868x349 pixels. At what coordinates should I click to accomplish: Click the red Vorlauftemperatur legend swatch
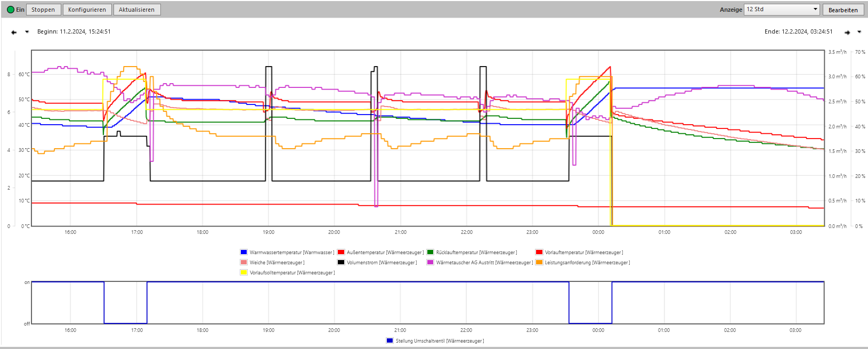(539, 252)
